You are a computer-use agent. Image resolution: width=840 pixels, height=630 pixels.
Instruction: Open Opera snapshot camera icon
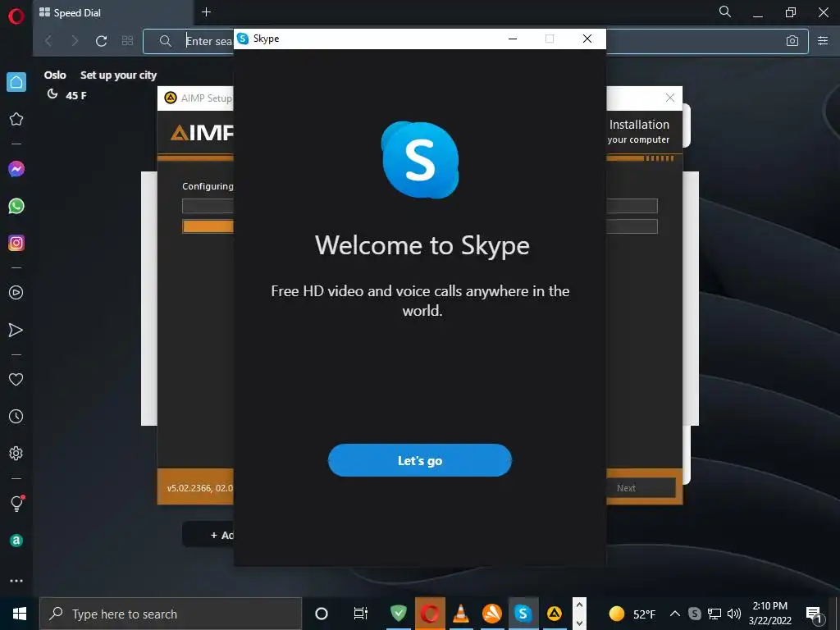coord(792,41)
